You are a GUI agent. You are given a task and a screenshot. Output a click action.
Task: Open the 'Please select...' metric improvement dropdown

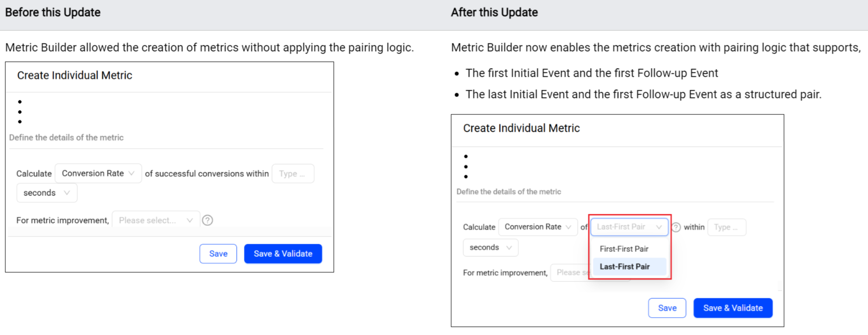coord(156,221)
